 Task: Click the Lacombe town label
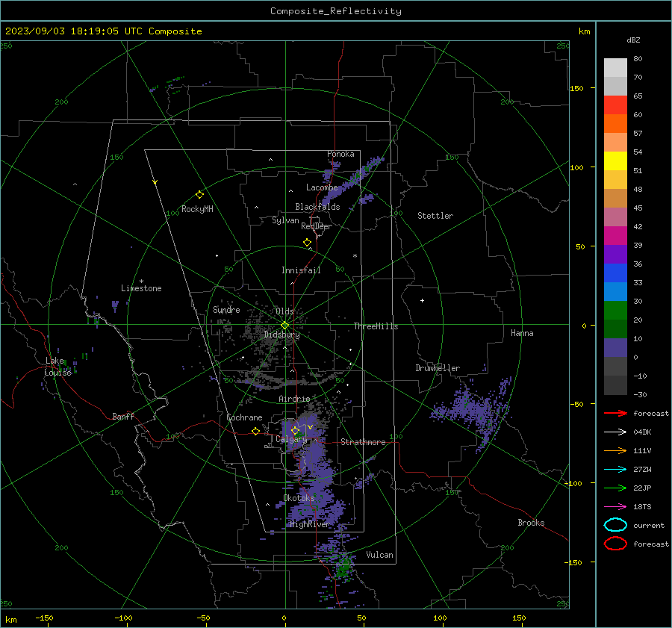pyautogui.click(x=322, y=187)
